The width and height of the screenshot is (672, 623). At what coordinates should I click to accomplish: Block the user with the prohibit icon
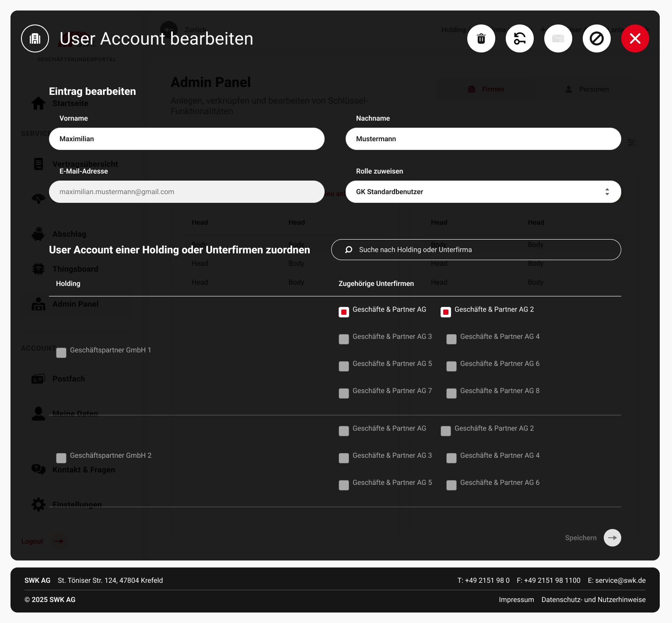click(x=597, y=38)
